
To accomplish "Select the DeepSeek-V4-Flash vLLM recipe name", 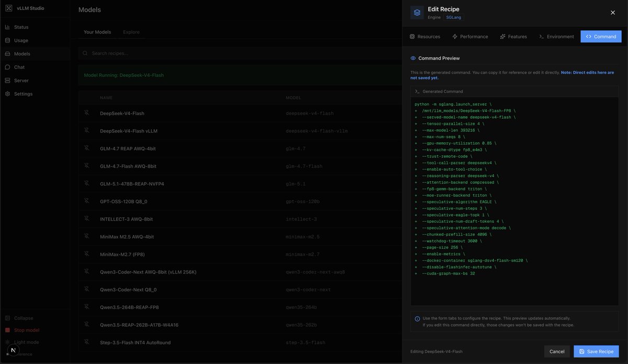I will [x=128, y=131].
